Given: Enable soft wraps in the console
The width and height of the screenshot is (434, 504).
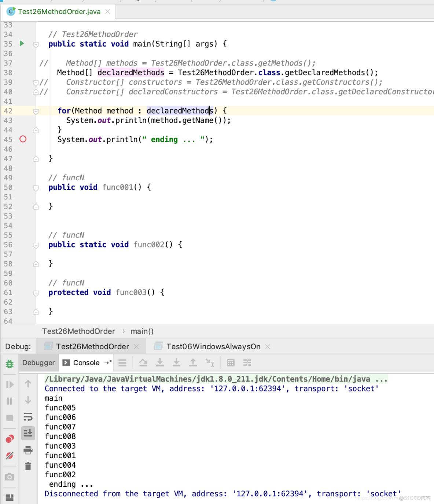Looking at the screenshot, I should coord(28,417).
